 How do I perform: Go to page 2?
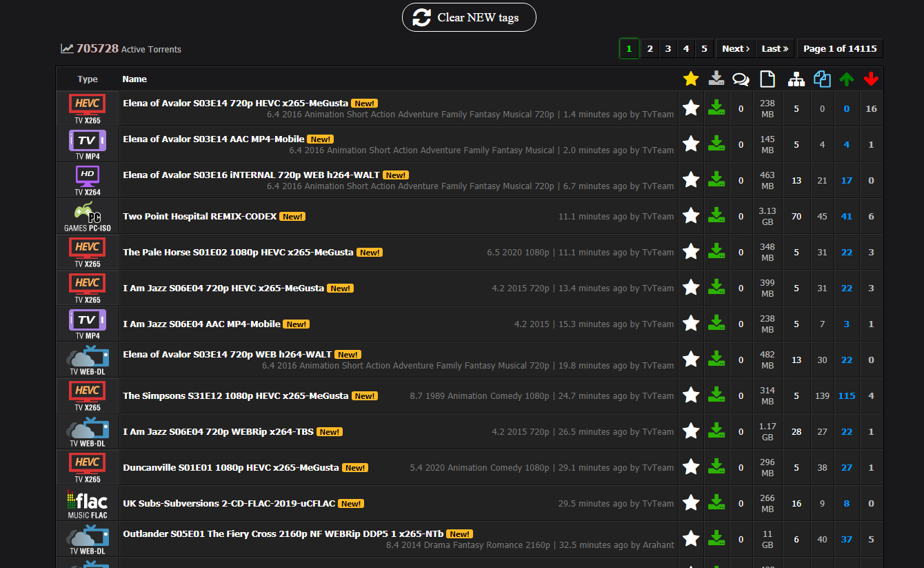coord(650,48)
